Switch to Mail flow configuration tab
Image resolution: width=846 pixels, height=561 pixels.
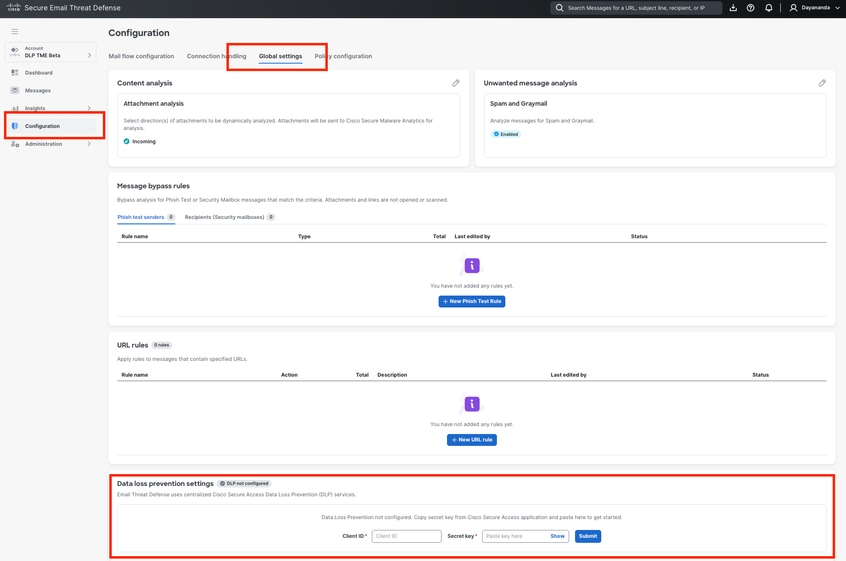click(141, 56)
